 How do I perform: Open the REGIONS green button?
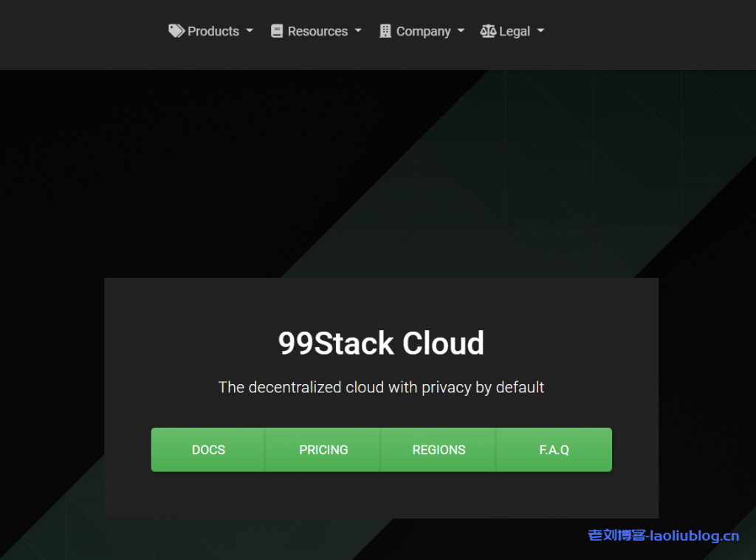coord(439,449)
